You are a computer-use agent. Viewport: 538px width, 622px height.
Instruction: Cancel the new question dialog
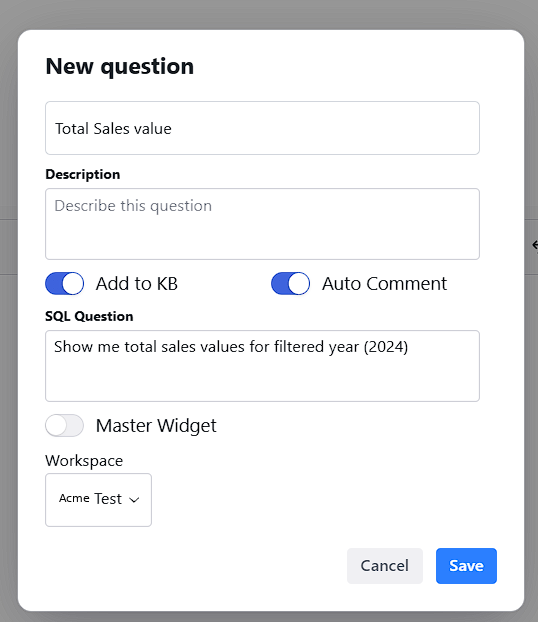click(x=384, y=566)
